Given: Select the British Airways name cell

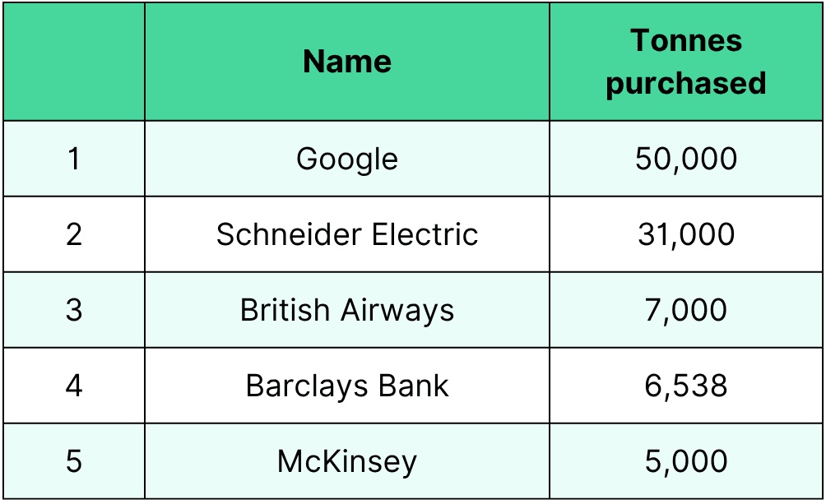Looking at the screenshot, I should pos(347,310).
